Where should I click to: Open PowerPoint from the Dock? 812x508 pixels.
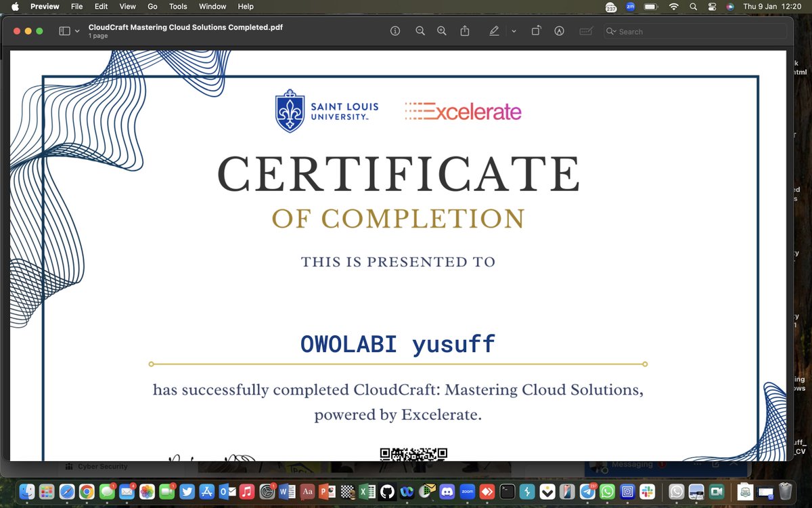pos(327,492)
